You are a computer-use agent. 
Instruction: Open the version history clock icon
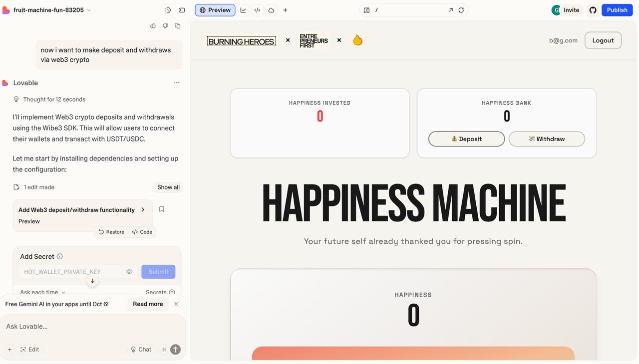click(168, 10)
